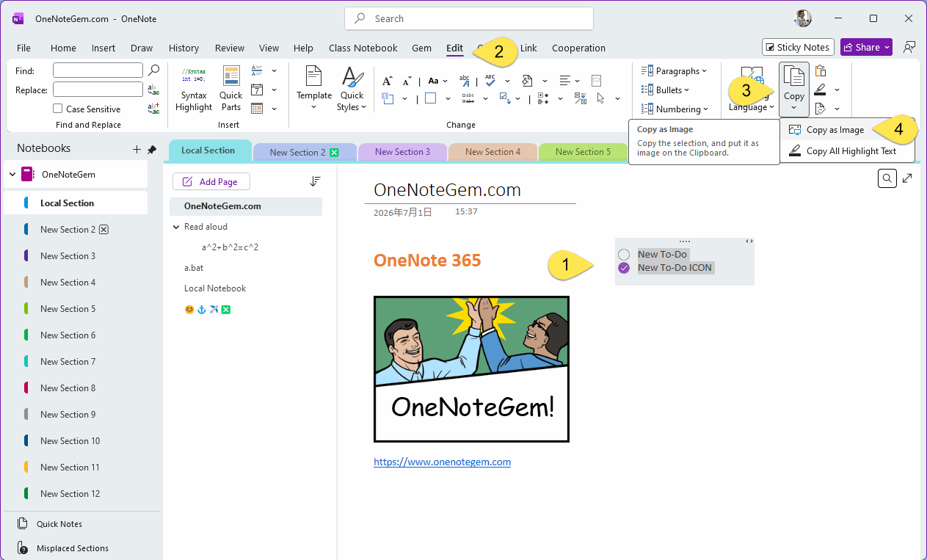
Task: Add a new notebook with plus icon
Action: tap(137, 149)
